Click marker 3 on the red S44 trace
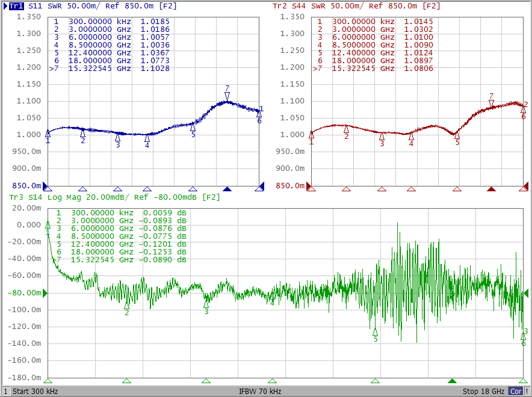The width and height of the screenshot is (532, 397). point(382,137)
